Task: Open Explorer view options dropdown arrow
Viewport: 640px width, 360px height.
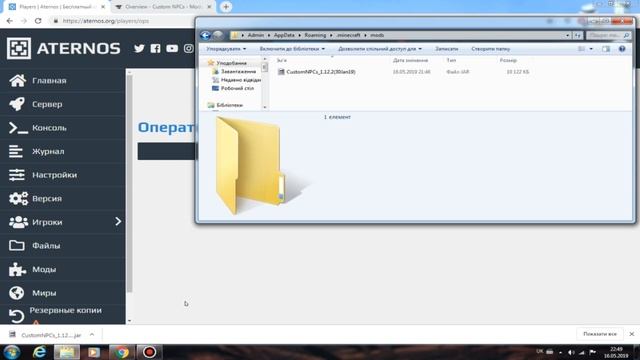Action: coord(591,49)
